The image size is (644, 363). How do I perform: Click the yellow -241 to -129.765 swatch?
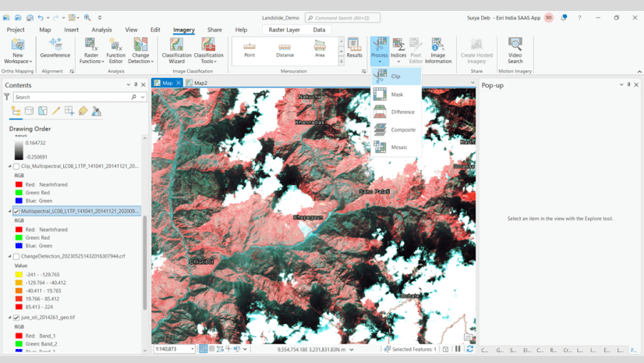click(19, 275)
